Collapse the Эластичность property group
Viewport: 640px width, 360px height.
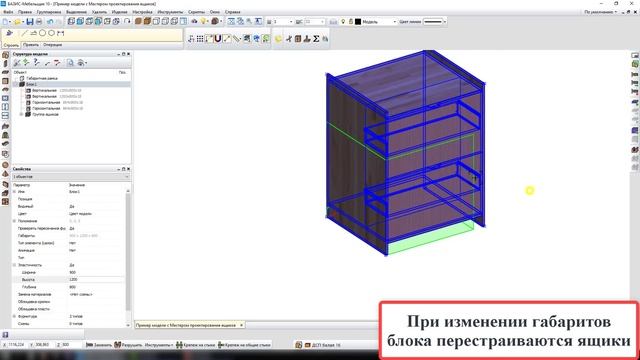coord(15,265)
